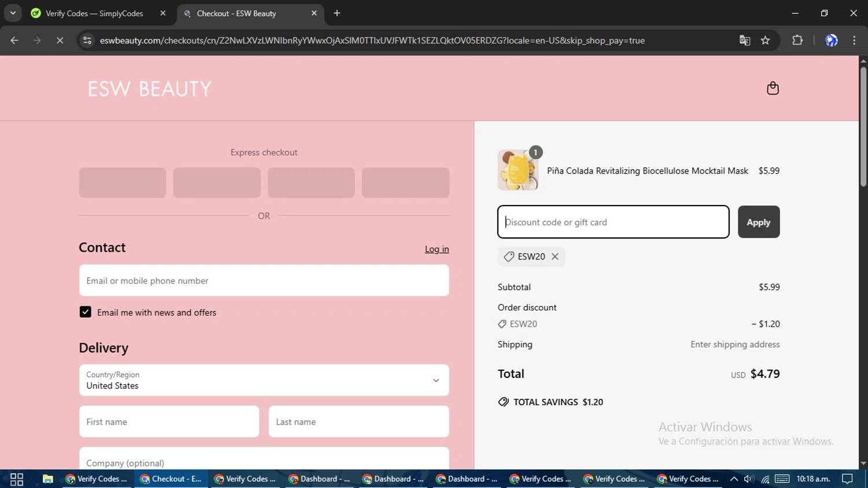Focus the Discount code or gift card field

point(613,222)
